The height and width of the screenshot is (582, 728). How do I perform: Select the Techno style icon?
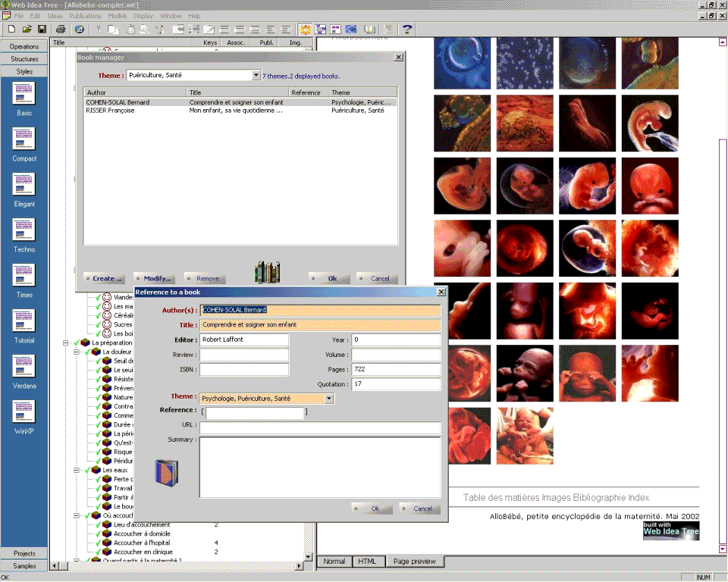pyautogui.click(x=24, y=230)
